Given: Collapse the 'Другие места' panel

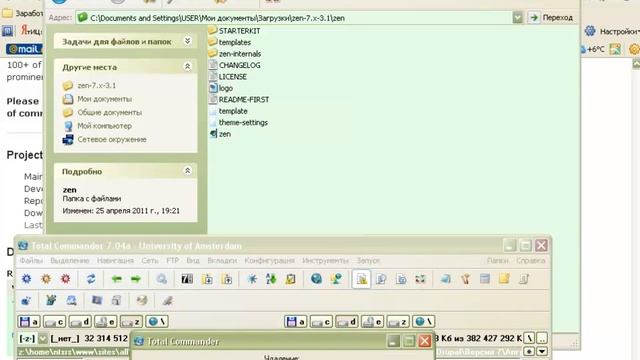Looking at the screenshot, I should coord(187,66).
